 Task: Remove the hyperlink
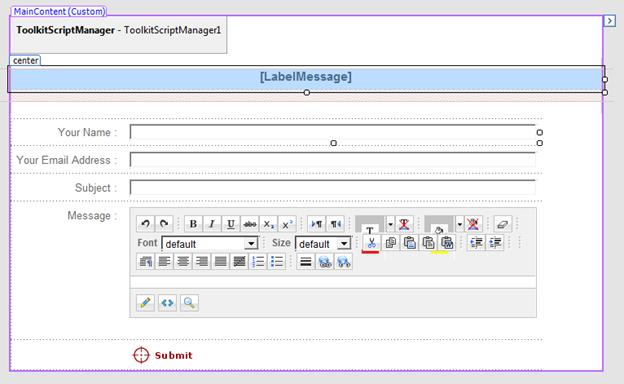point(343,261)
